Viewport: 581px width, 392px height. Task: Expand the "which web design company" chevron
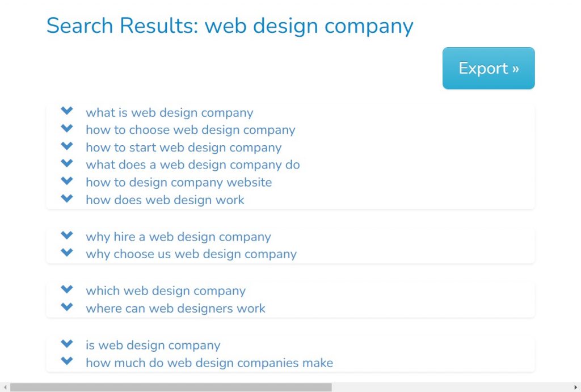66,290
